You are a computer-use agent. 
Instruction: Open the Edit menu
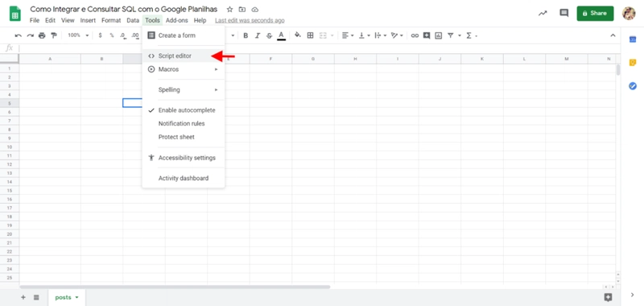(50, 20)
